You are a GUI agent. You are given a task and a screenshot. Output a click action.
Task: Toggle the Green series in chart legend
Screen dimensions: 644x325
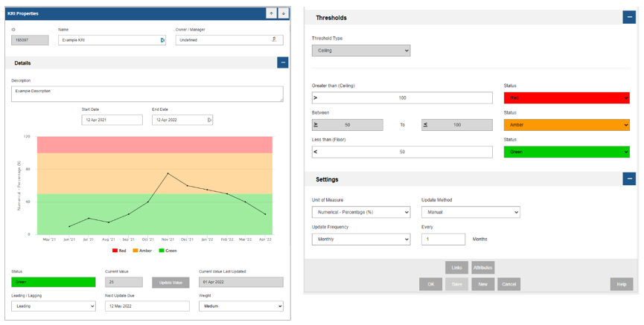168,251
